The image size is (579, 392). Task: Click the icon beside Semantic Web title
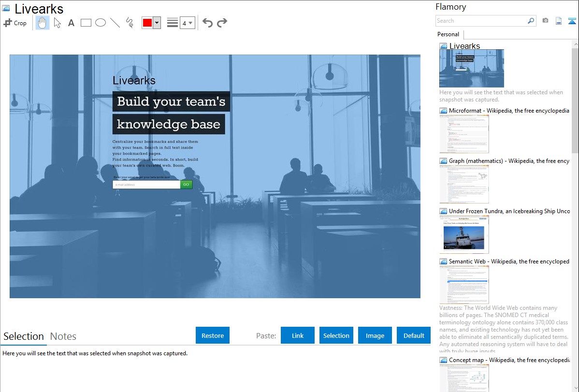pos(443,261)
